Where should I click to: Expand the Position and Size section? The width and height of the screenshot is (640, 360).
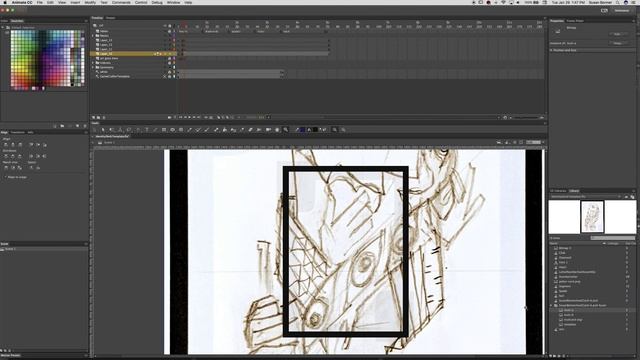[551, 50]
